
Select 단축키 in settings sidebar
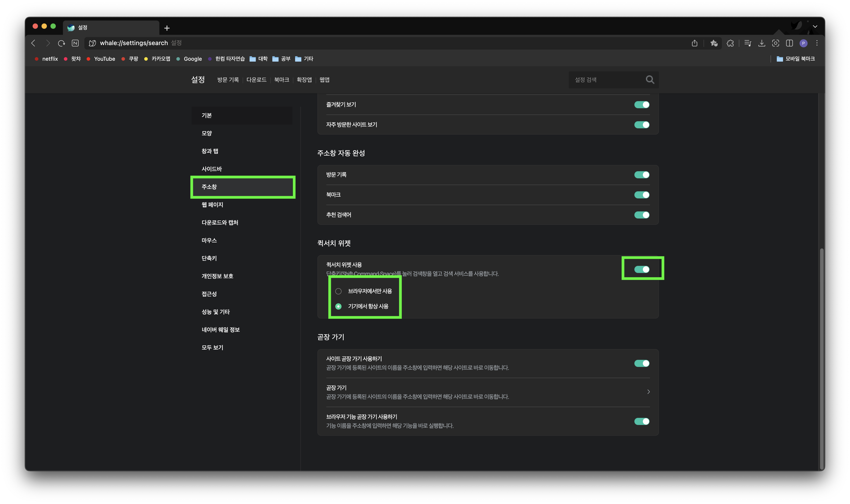pyautogui.click(x=242, y=258)
